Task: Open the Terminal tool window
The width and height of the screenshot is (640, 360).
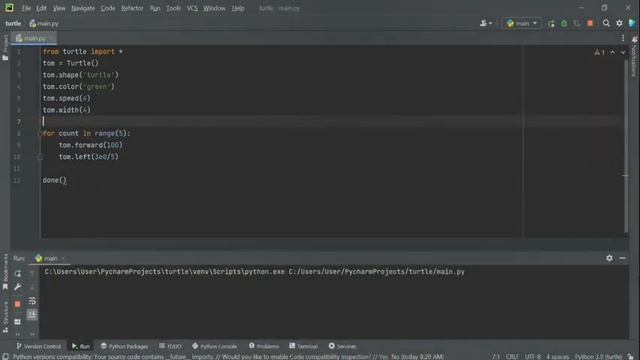Action: (303, 346)
